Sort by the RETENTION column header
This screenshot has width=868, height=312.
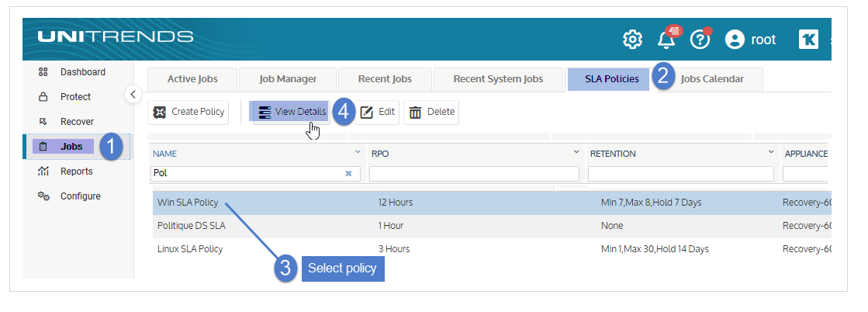point(613,154)
